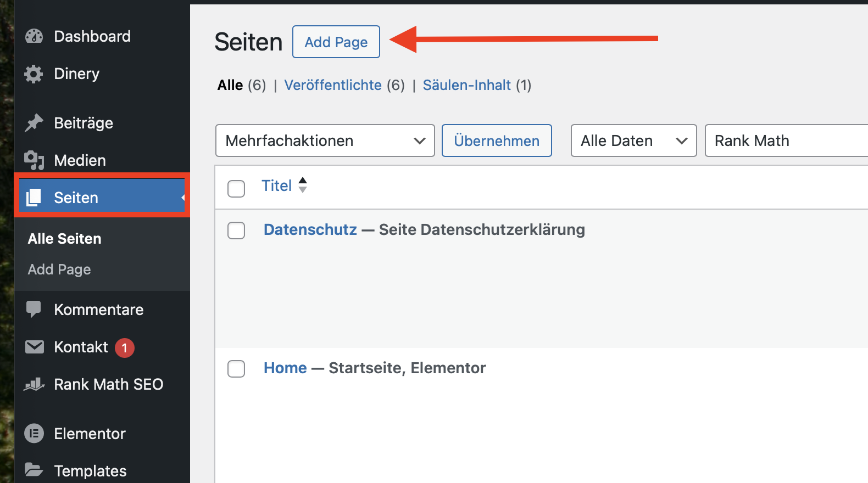Viewport: 868px width, 483px height.
Task: Check the Datenschutz page checkbox
Action: pos(236,231)
